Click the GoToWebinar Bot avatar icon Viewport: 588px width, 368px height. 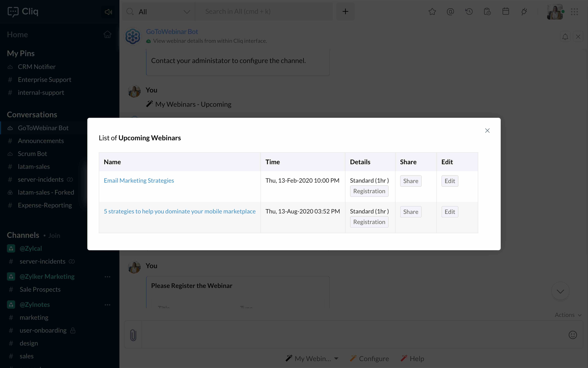point(133,36)
